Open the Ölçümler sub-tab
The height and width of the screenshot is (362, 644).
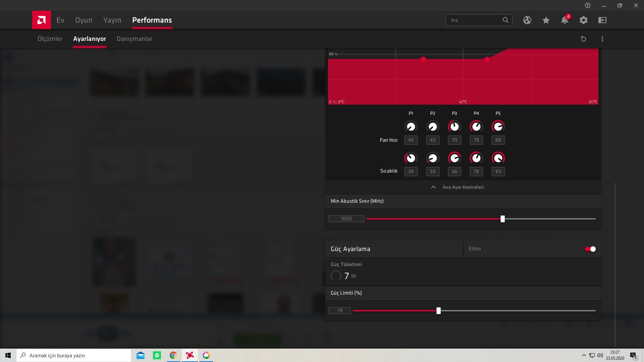click(x=50, y=39)
